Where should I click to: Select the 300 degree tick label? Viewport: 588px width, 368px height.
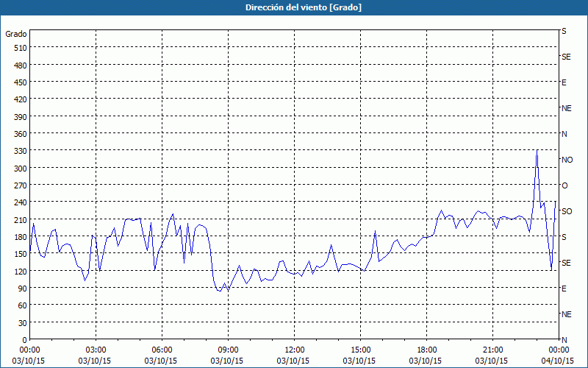tap(21, 169)
